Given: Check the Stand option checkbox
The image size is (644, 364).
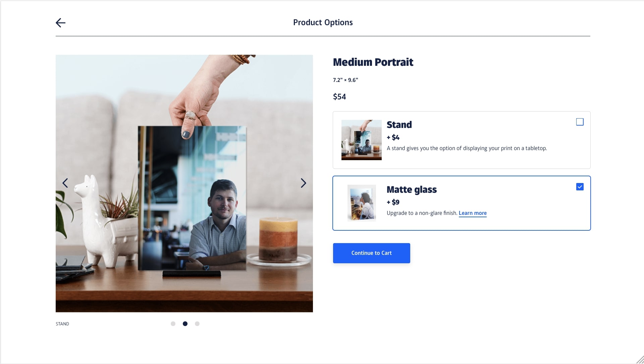Looking at the screenshot, I should click(x=580, y=122).
